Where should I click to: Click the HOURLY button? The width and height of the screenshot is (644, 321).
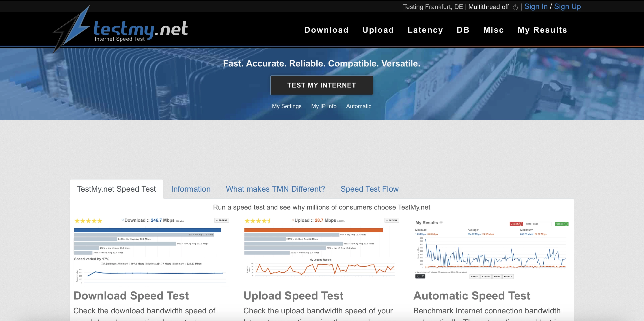[x=508, y=276]
